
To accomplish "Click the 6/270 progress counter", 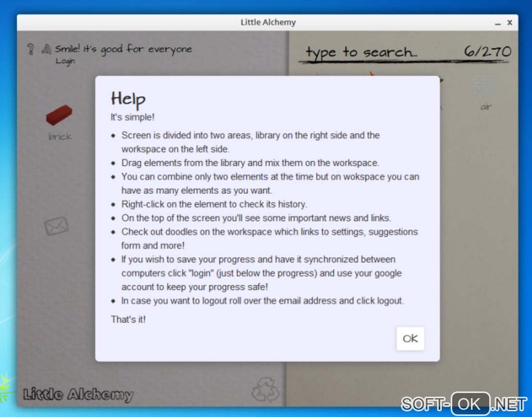I will [487, 52].
